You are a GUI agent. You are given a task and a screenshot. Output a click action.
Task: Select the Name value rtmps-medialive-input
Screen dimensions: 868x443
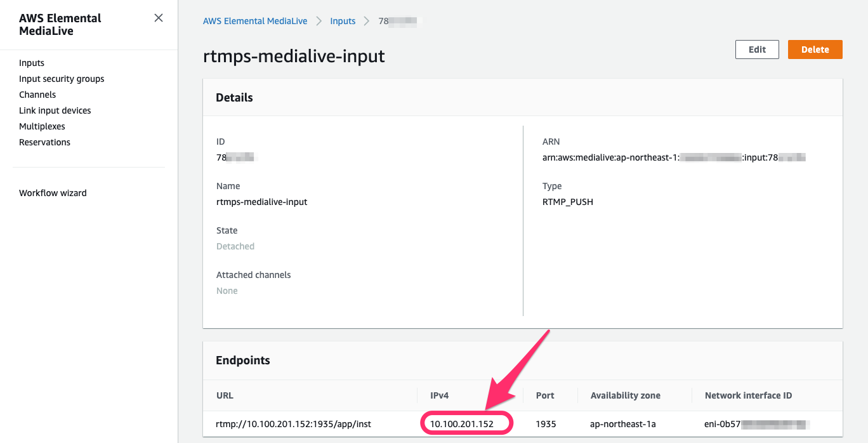tap(261, 202)
